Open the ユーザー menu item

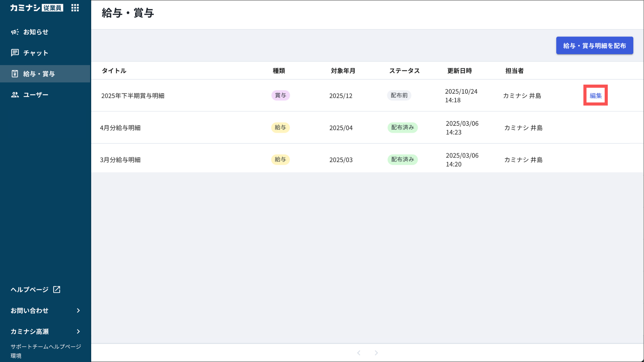pos(36,95)
